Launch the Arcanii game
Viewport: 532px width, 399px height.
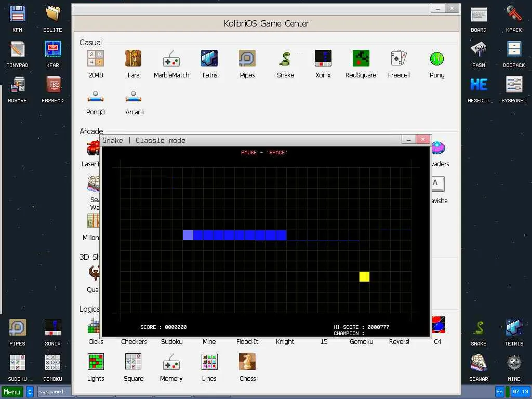[x=134, y=96]
